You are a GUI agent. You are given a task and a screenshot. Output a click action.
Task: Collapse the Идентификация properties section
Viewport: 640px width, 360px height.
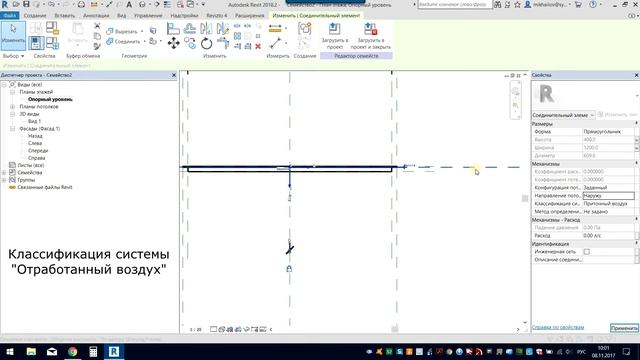tap(636, 244)
